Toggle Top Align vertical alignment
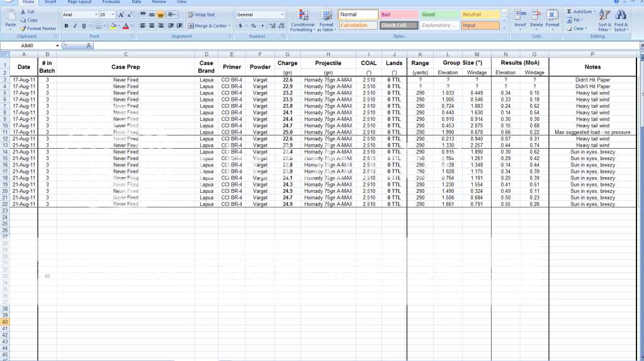 pyautogui.click(x=143, y=14)
